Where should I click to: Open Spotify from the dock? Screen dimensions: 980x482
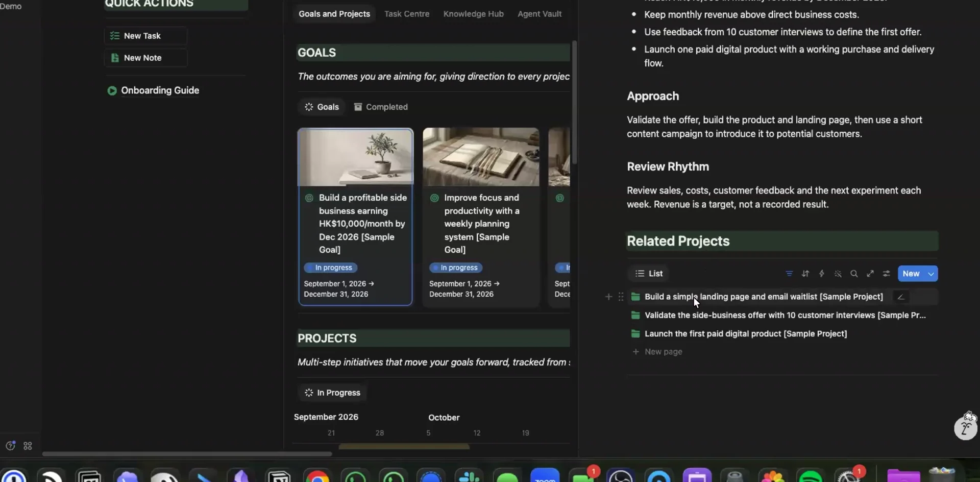tap(811, 476)
